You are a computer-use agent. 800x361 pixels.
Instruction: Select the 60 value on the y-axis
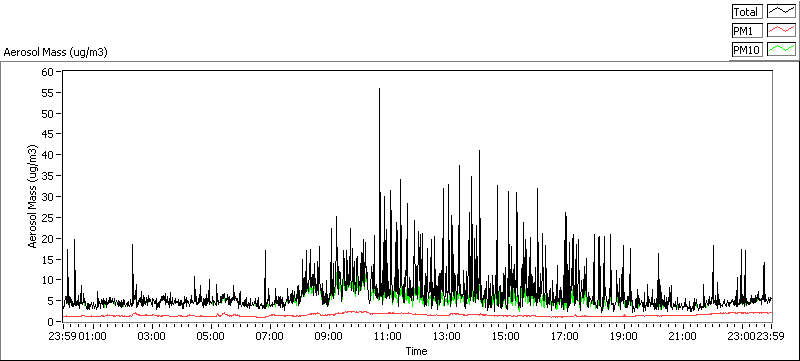[48, 71]
